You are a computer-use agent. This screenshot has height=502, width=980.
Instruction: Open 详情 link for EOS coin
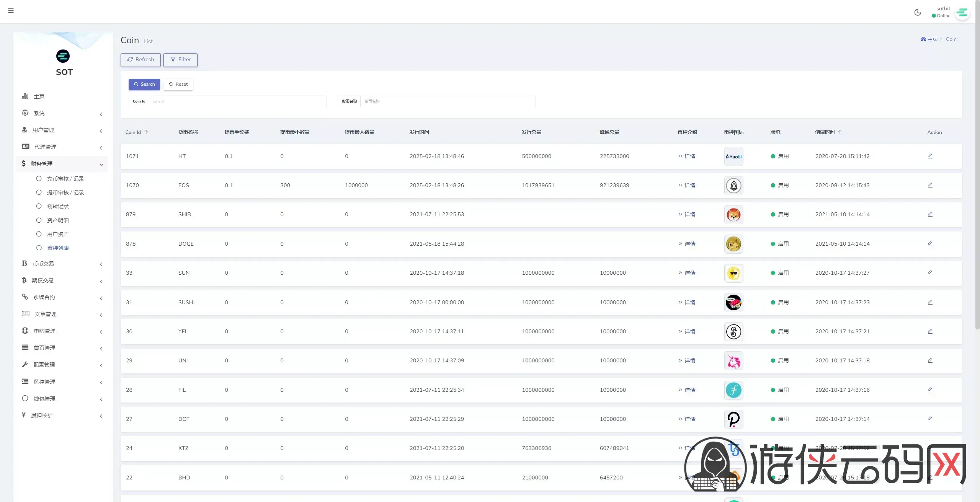point(689,185)
